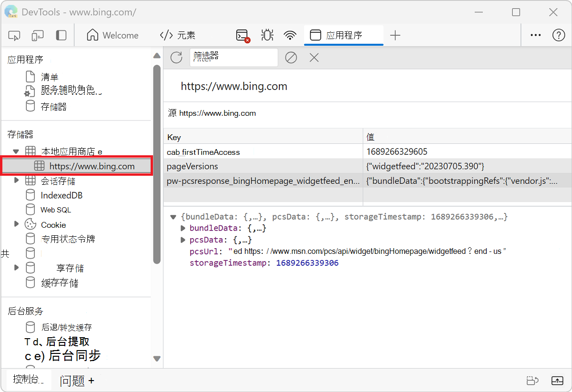Expand the Cookie tree node
This screenshot has height=392, width=572.
pyautogui.click(x=16, y=224)
